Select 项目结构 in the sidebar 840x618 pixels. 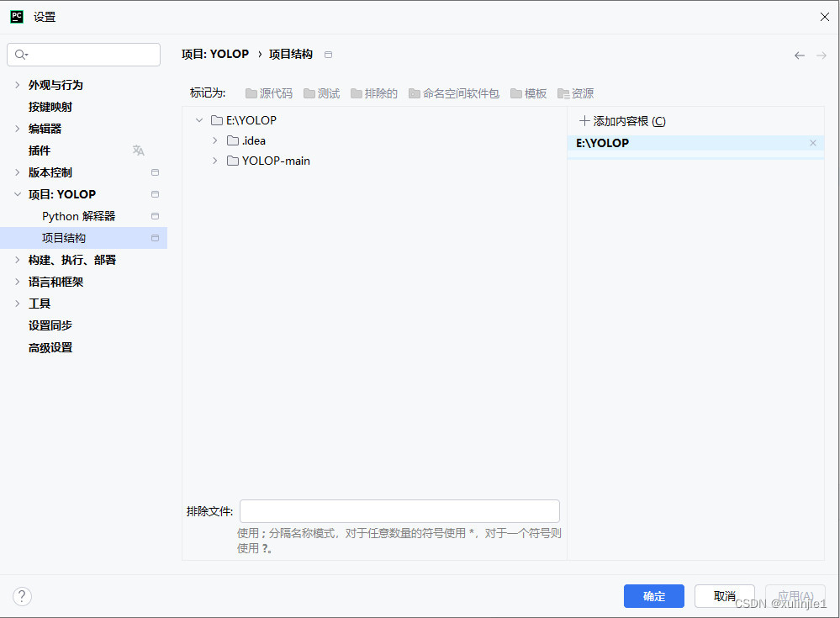pos(83,238)
